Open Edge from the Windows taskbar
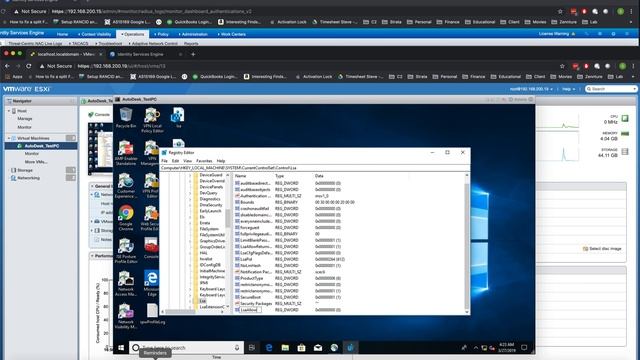The image size is (640, 360). (269, 348)
